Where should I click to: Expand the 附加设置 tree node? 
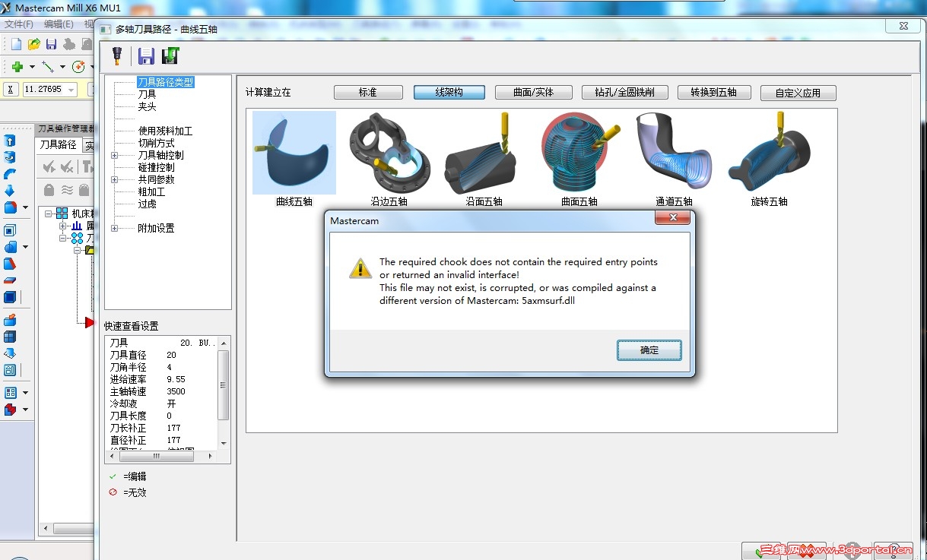[114, 228]
